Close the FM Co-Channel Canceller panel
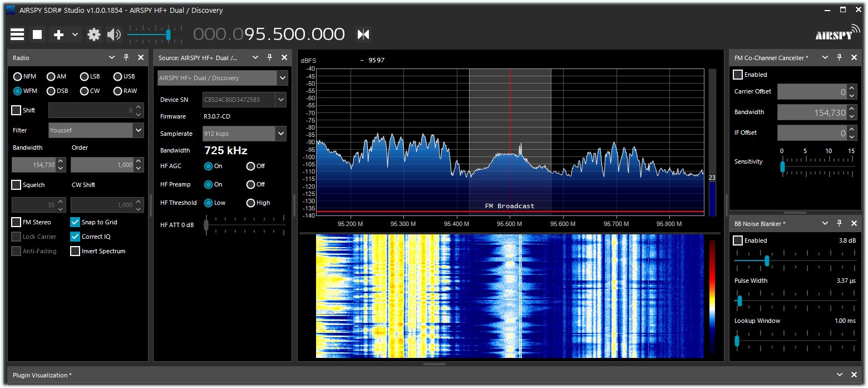This screenshot has width=868, height=388. [854, 57]
